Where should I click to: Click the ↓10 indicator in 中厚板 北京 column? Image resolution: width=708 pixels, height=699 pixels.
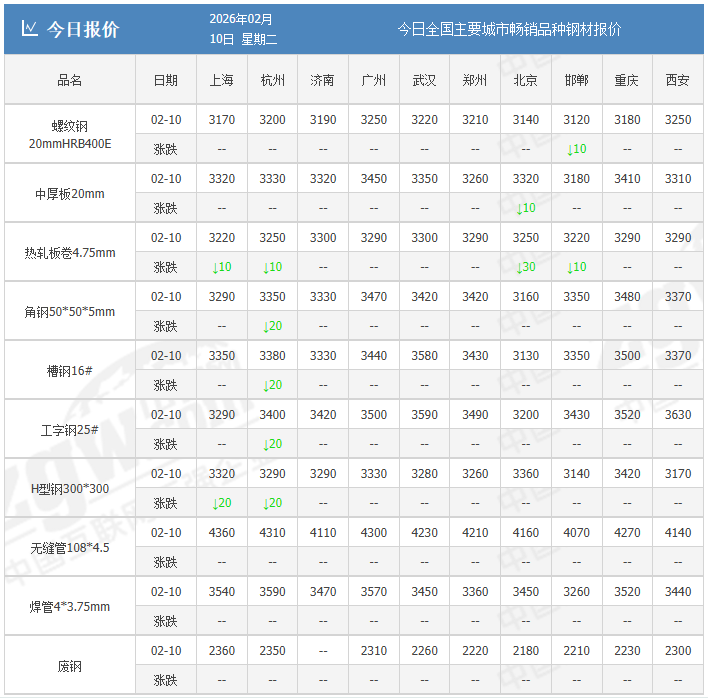[x=525, y=209]
